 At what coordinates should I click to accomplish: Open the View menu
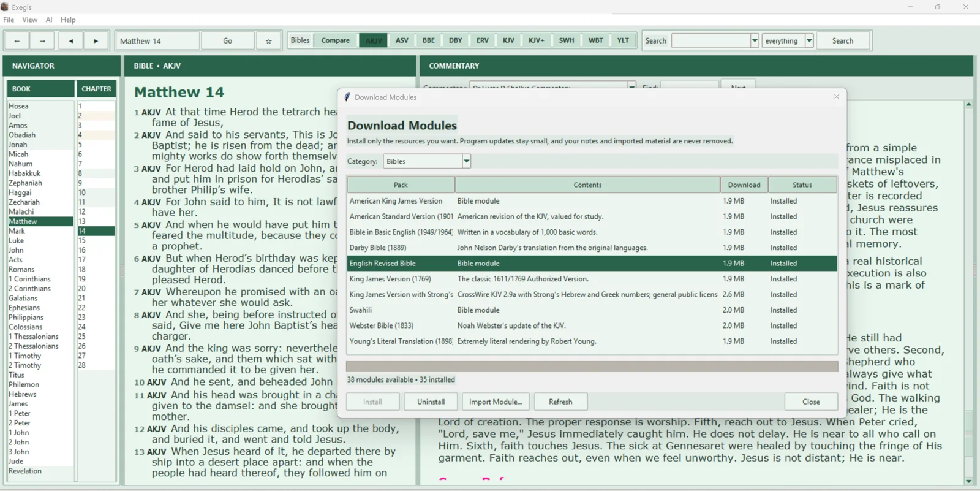(x=29, y=20)
